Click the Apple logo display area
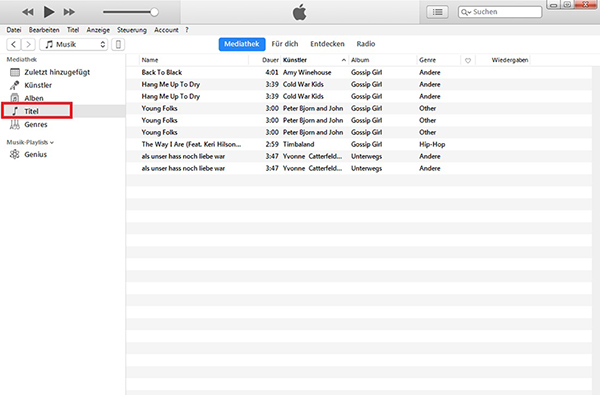 [300, 12]
